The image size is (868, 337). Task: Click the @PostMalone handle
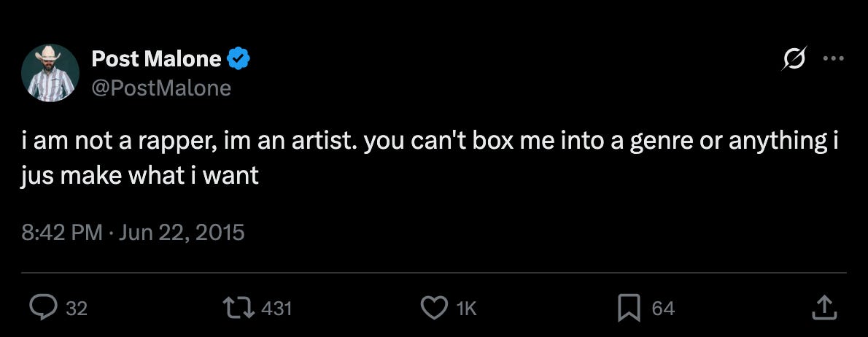[161, 88]
